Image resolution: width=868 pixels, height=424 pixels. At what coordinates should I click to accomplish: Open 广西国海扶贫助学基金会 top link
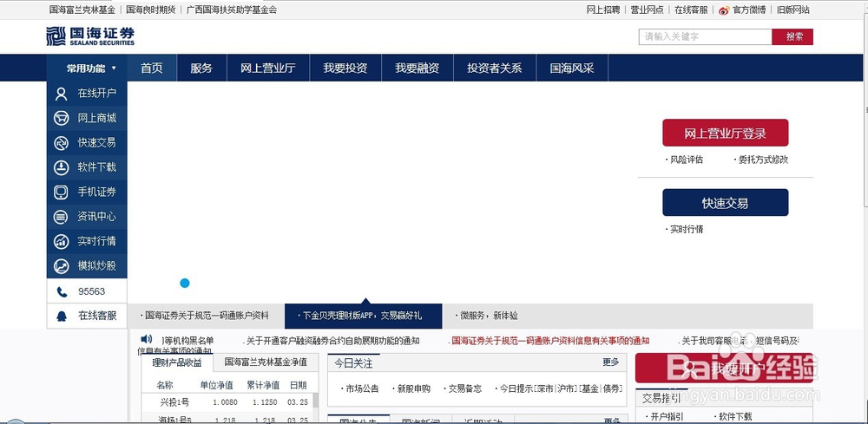coord(232,10)
